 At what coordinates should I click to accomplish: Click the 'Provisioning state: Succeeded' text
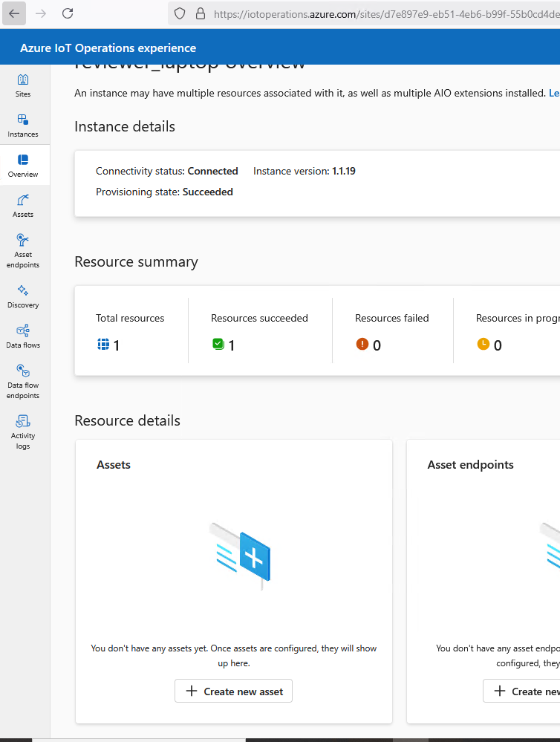[x=164, y=192]
